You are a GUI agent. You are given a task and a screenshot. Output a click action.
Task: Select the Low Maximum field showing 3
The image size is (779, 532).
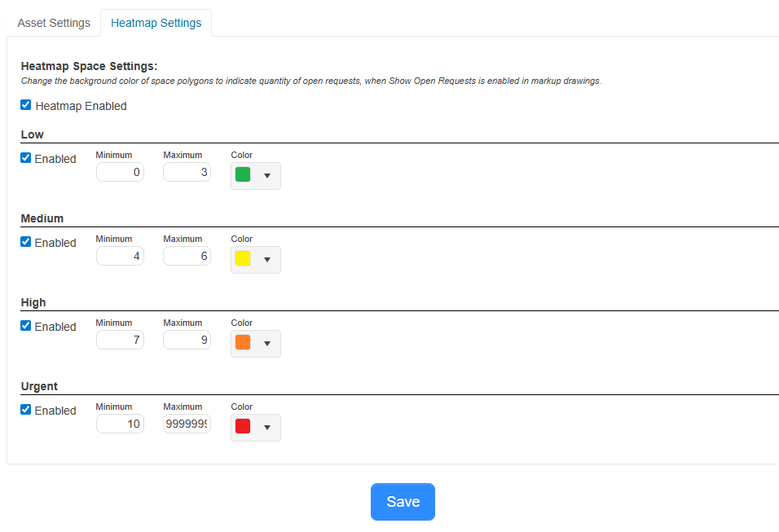(187, 172)
